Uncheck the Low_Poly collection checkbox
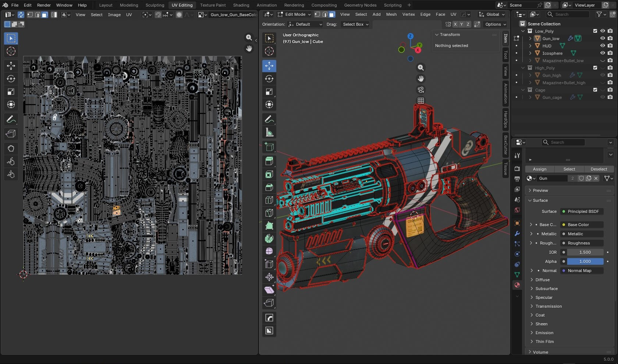Viewport: 618px width, 364px height. (x=595, y=31)
